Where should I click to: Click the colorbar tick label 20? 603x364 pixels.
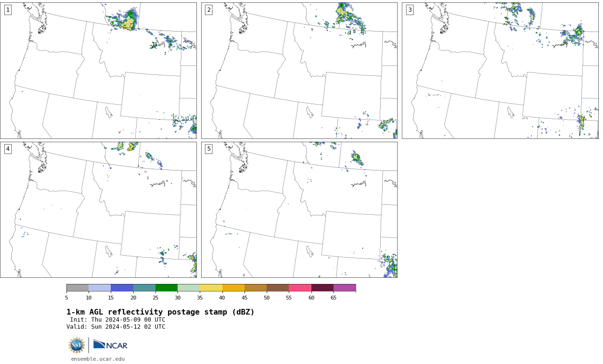[x=133, y=298]
